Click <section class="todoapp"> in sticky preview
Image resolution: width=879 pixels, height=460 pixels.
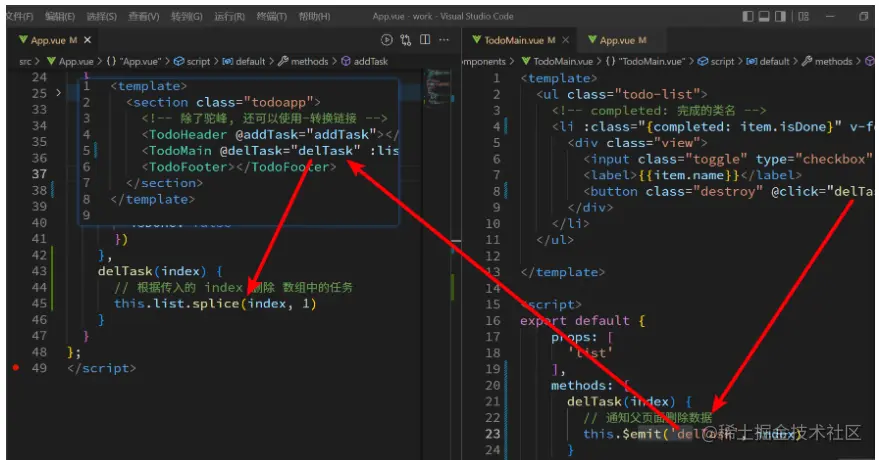coord(223,103)
